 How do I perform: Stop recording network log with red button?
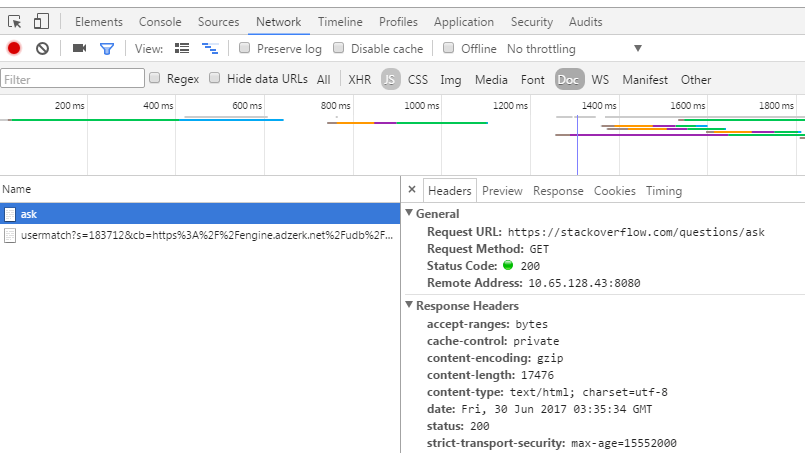coord(14,48)
